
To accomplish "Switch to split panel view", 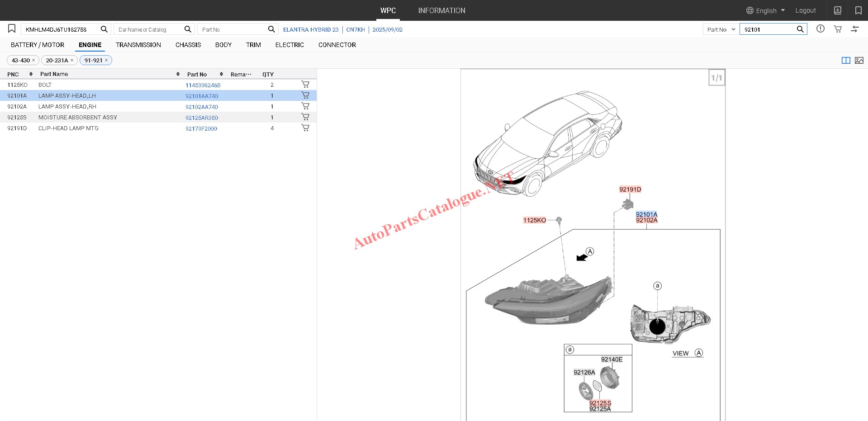I will [846, 61].
